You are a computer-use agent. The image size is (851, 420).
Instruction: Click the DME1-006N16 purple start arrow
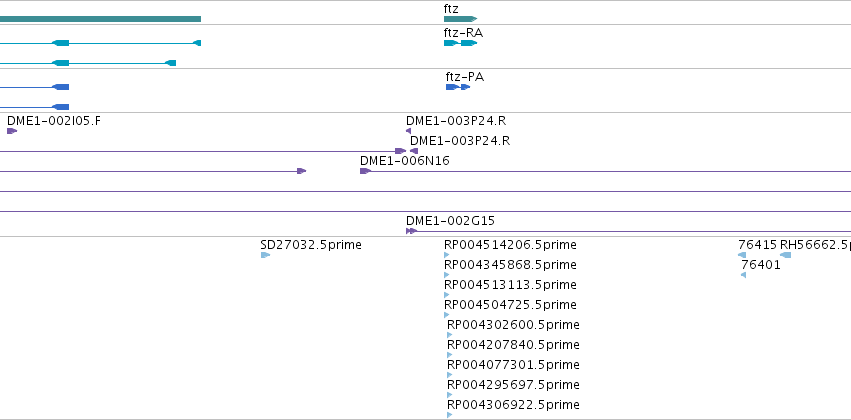coord(365,171)
